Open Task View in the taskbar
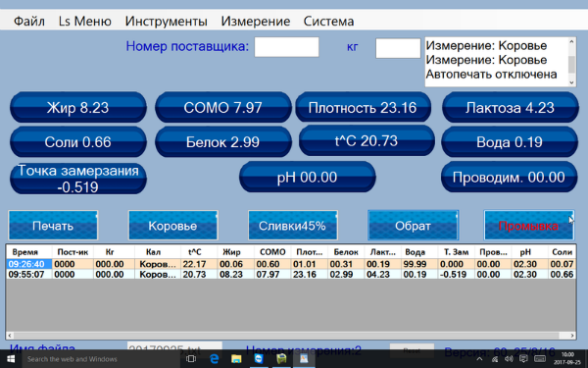This screenshot has height=368, width=588. point(191,359)
